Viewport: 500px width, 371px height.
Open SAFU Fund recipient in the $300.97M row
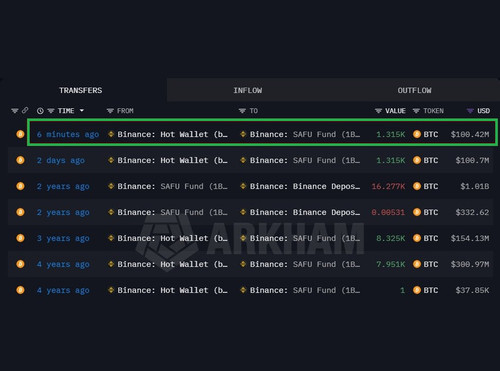pos(305,264)
